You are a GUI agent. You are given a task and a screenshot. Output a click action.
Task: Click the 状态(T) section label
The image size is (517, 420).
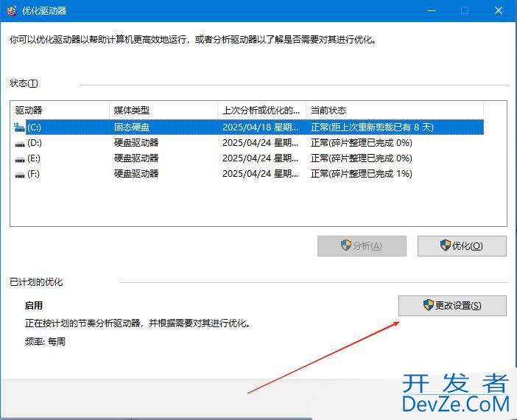pos(24,83)
